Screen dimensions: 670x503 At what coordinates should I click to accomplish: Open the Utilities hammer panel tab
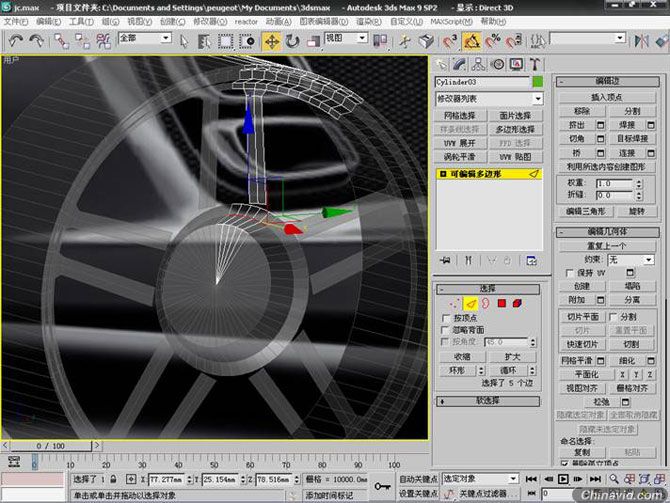coord(535,65)
